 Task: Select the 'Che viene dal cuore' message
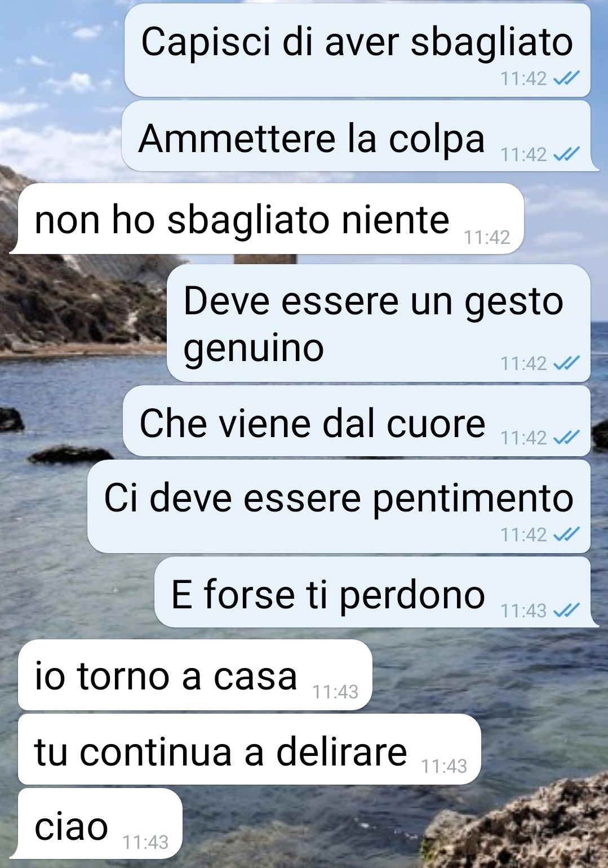pyautogui.click(x=357, y=421)
